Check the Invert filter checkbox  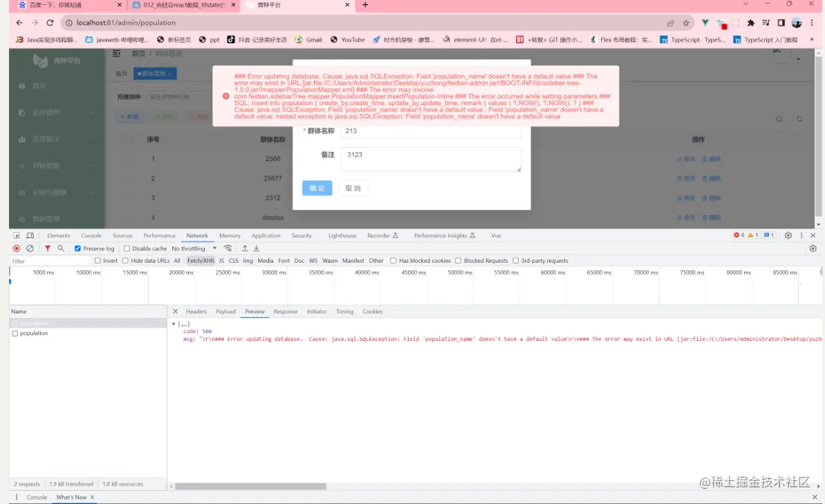tap(98, 261)
